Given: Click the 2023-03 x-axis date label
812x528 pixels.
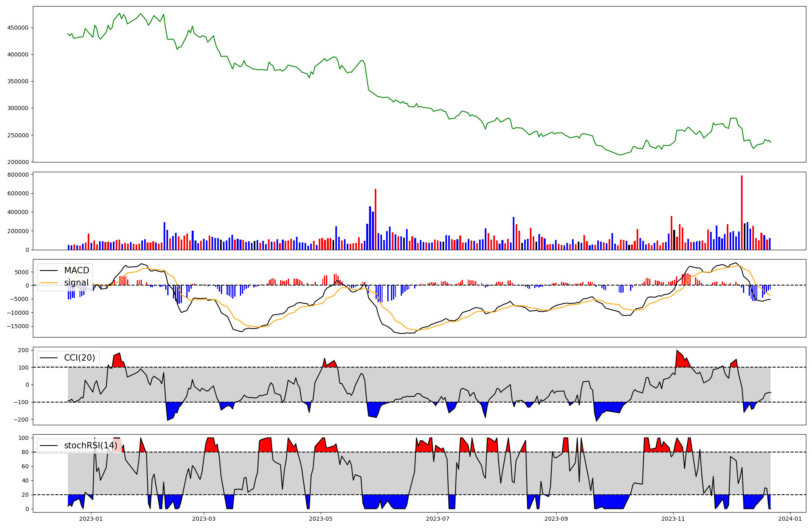Looking at the screenshot, I should pos(204,519).
